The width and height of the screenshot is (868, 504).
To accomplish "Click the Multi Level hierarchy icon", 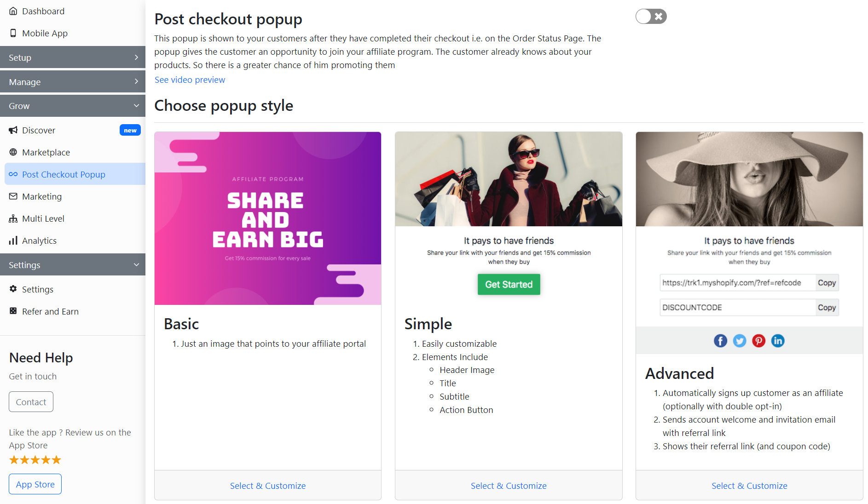I will [x=13, y=218].
